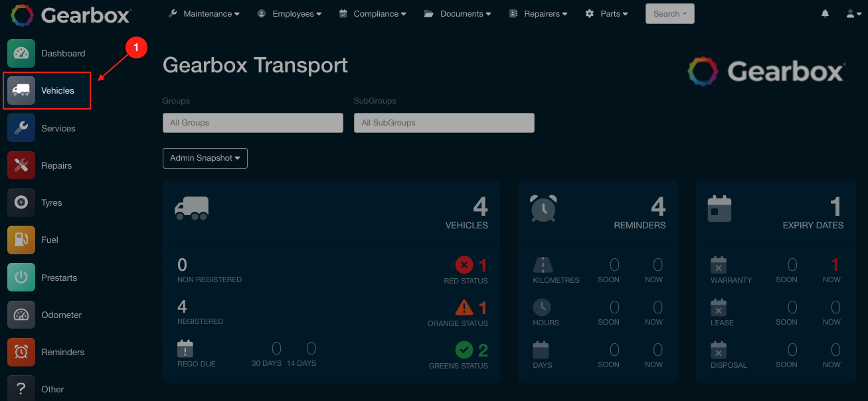
Task: Open the Employees dropdown menu
Action: 289,13
